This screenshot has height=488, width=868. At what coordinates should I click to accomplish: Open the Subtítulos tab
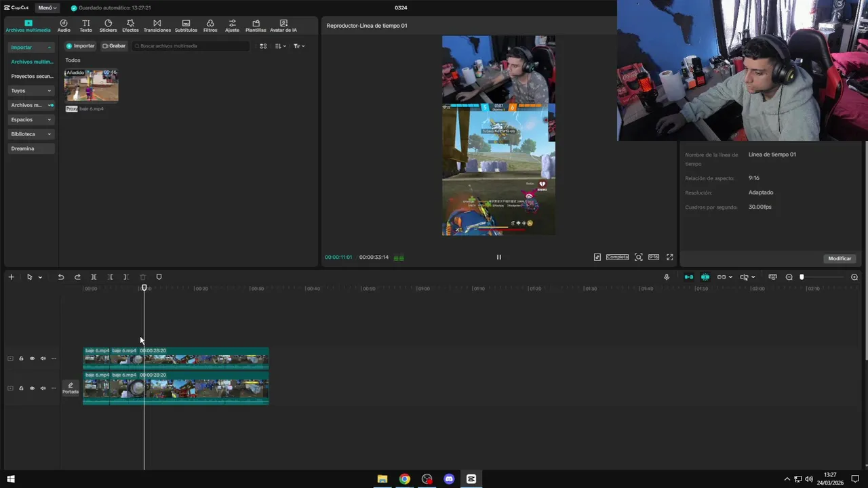pyautogui.click(x=186, y=26)
